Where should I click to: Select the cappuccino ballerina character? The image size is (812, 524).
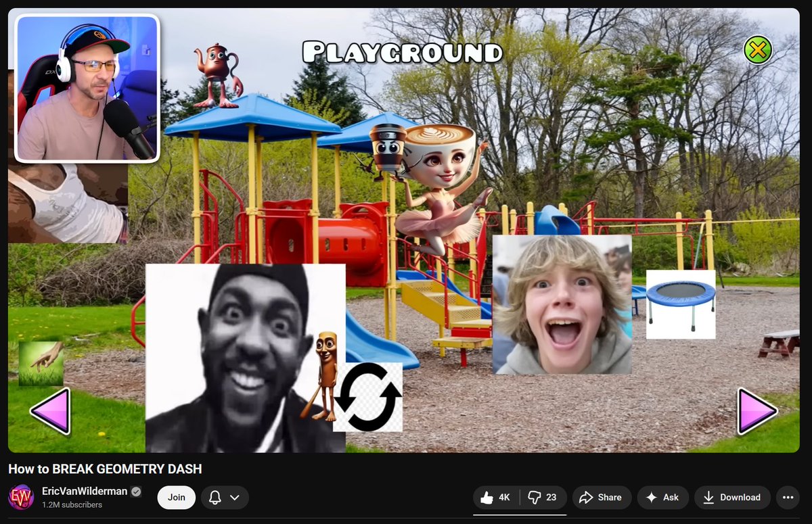[x=443, y=189]
